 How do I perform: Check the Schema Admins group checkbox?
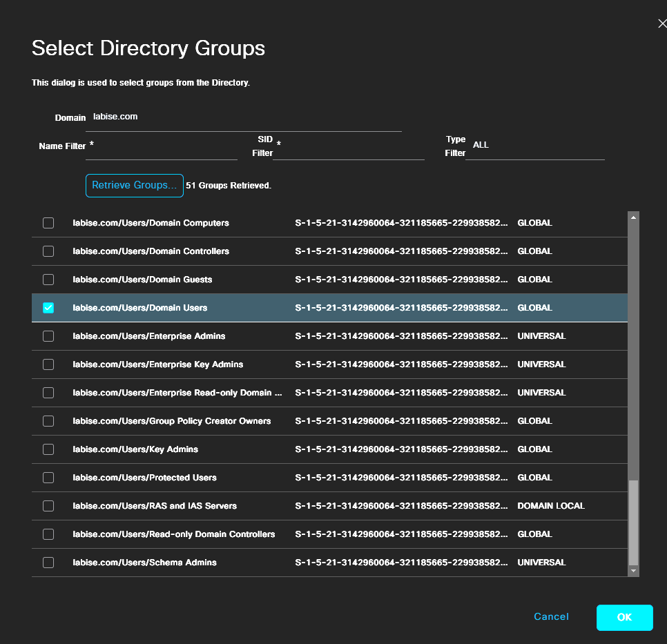click(x=48, y=562)
